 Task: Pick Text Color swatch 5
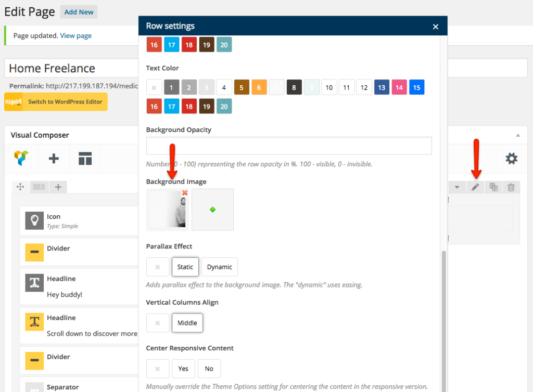242,87
